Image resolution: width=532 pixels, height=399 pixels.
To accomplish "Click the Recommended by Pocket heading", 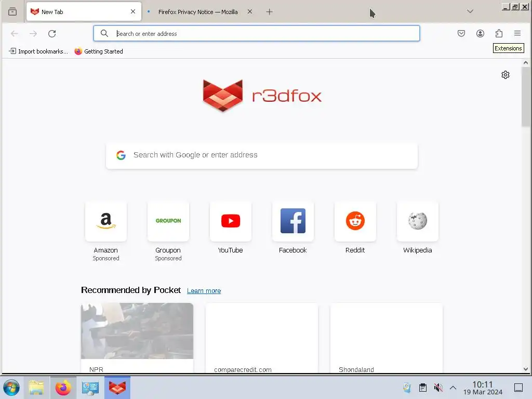I will 130,290.
